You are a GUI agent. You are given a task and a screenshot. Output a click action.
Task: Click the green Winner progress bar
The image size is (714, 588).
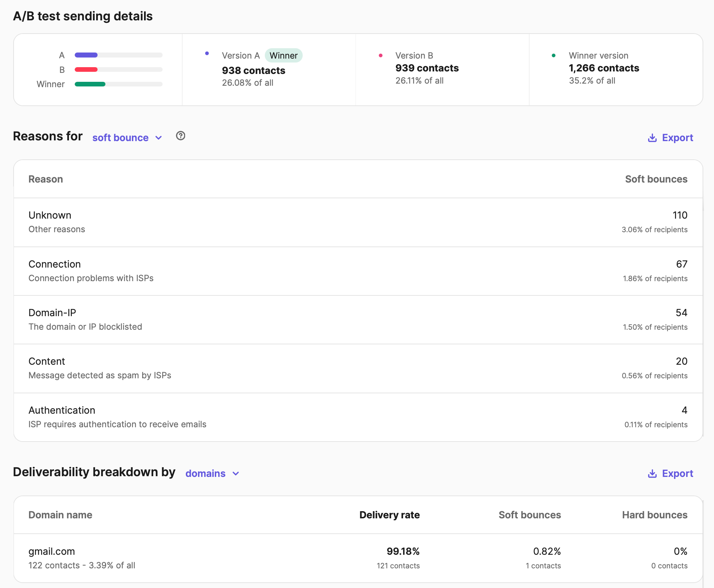pyautogui.click(x=90, y=84)
